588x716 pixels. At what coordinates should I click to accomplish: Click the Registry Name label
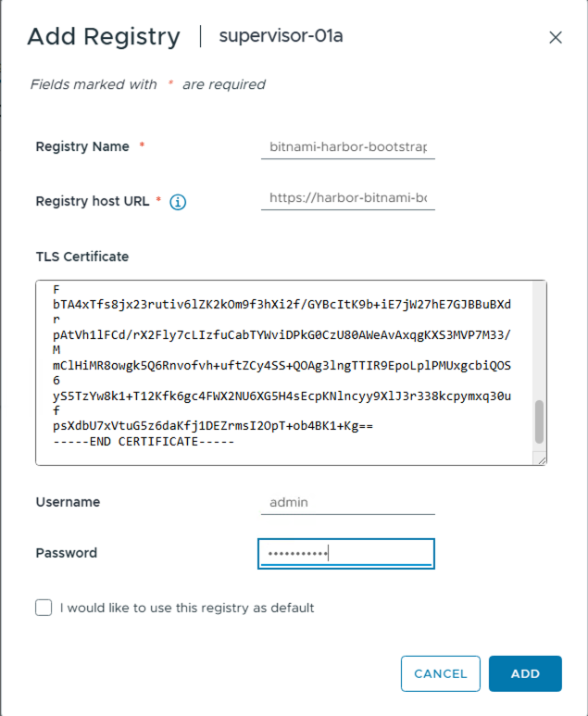[82, 146]
